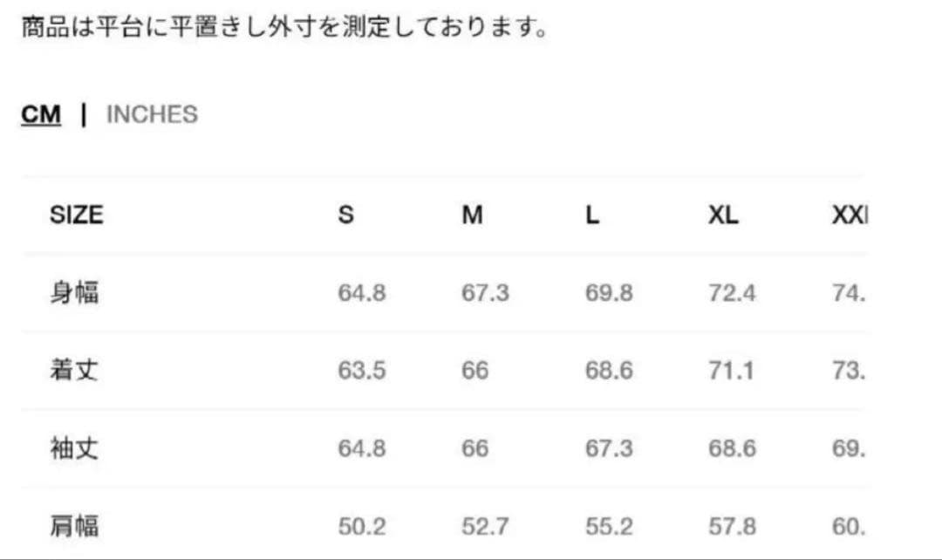Screen dimensions: 942x560
Task: Select the S size column header
Action: click(x=346, y=215)
